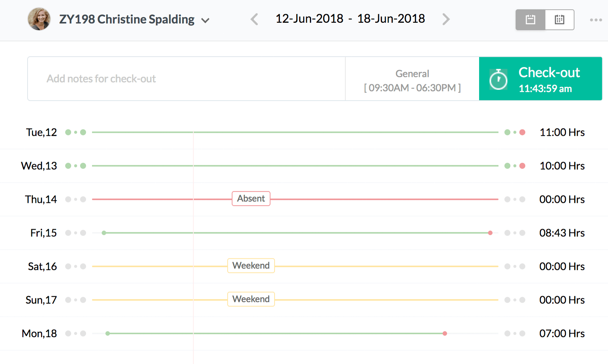Switch to the list view icon
The width and height of the screenshot is (608, 364).
(x=531, y=20)
